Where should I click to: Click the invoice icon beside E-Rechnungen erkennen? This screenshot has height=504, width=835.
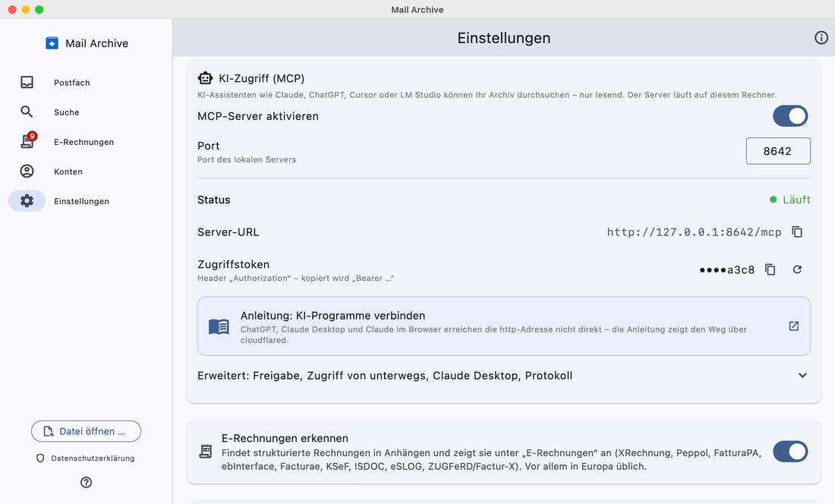[x=206, y=452]
